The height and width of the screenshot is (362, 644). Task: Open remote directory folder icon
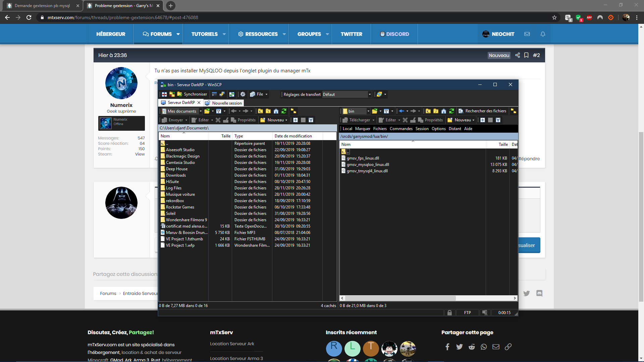point(375,111)
